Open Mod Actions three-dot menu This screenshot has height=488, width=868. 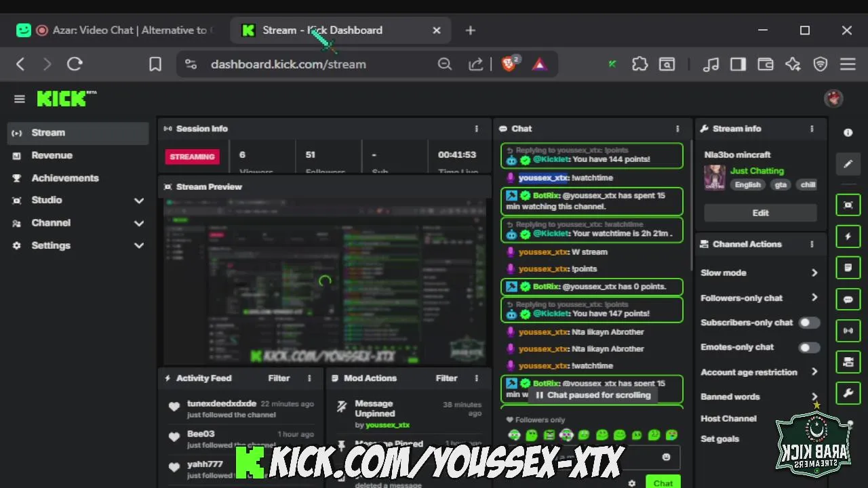[476, 378]
